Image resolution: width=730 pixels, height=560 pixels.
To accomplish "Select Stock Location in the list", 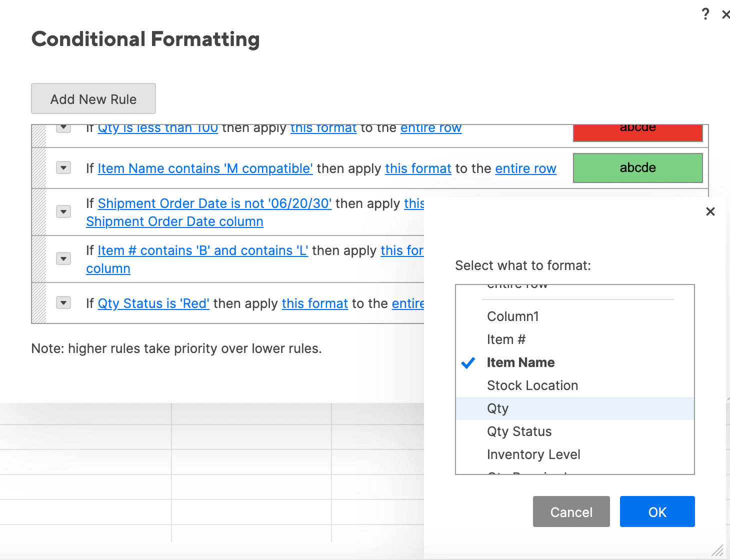I will pyautogui.click(x=532, y=385).
